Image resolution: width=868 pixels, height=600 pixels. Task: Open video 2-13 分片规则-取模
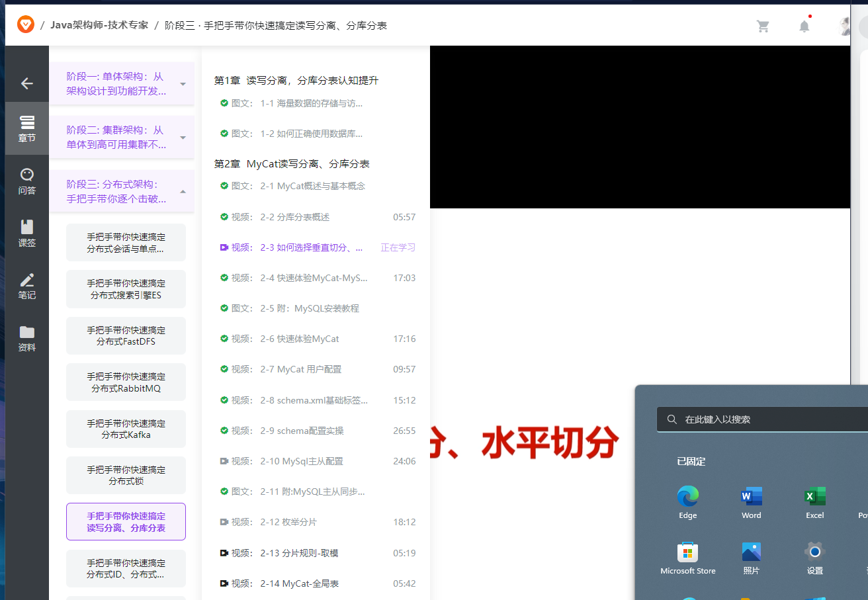(x=316, y=553)
